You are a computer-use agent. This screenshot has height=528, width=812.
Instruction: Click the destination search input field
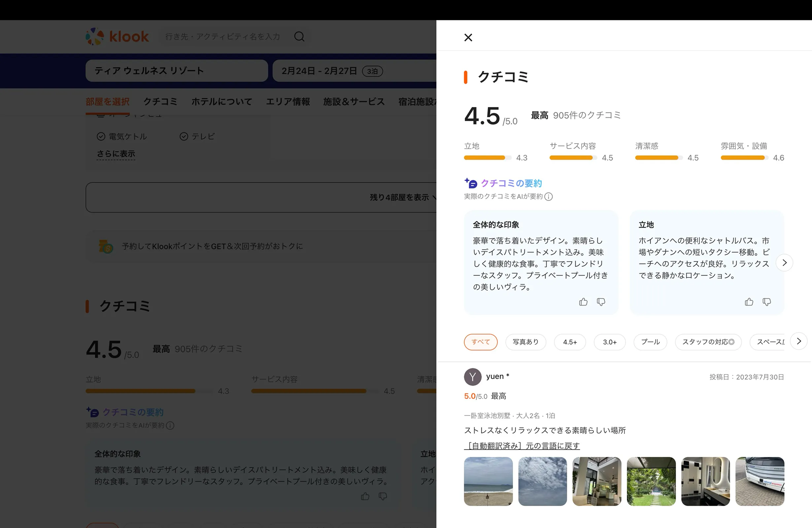(222, 37)
